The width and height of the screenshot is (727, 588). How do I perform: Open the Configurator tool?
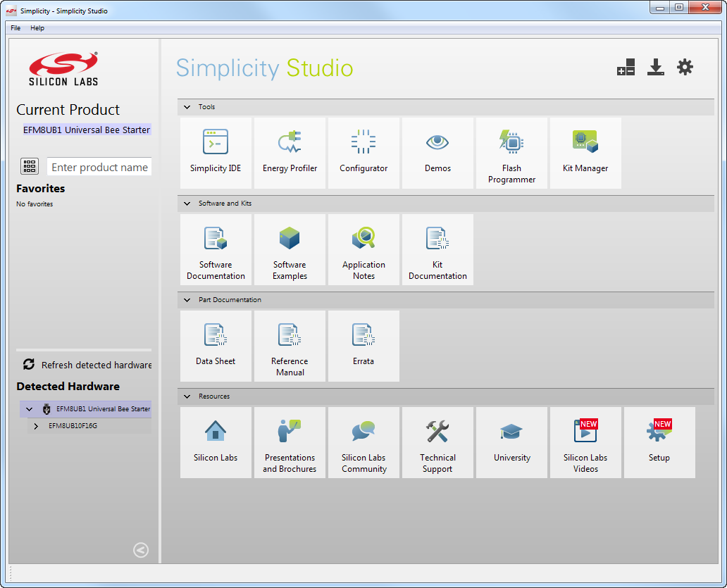coord(363,152)
